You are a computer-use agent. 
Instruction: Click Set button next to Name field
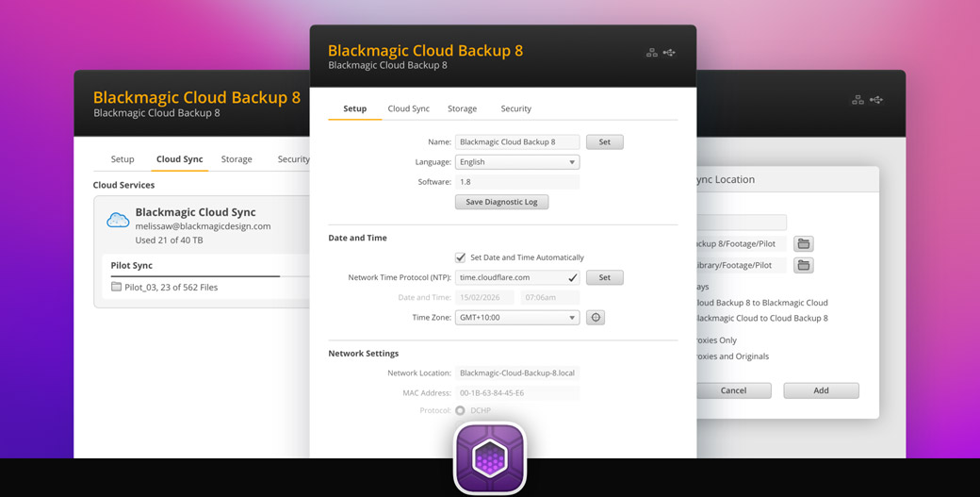pyautogui.click(x=605, y=141)
